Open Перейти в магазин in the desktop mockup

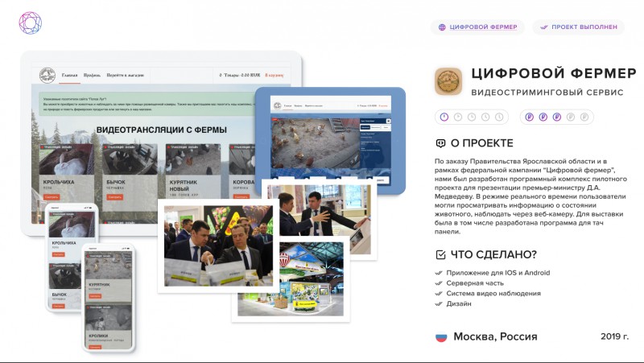click(x=126, y=75)
